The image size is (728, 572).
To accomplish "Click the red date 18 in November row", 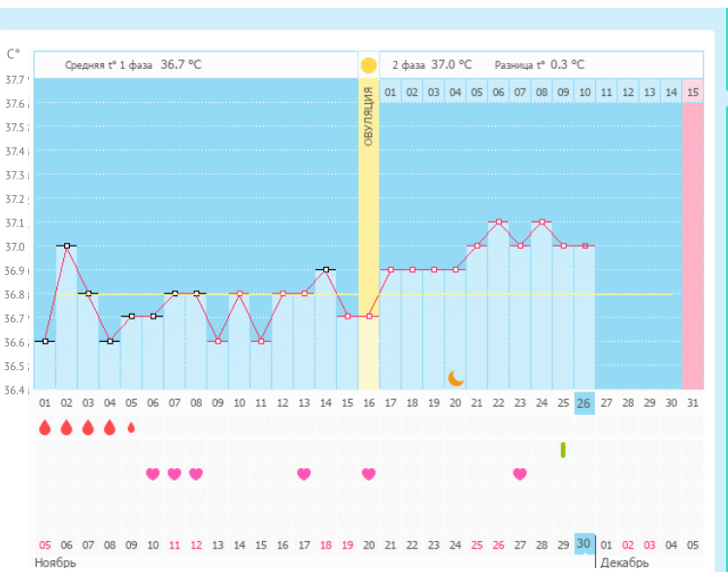I will click(325, 545).
